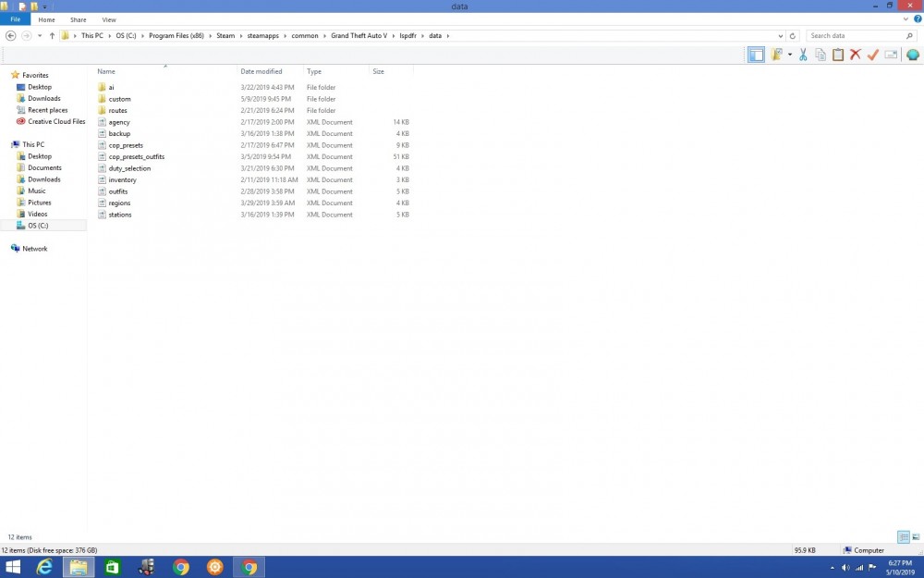The width and height of the screenshot is (924, 578).
Task: Select the outfits XML file
Action: 118,191
